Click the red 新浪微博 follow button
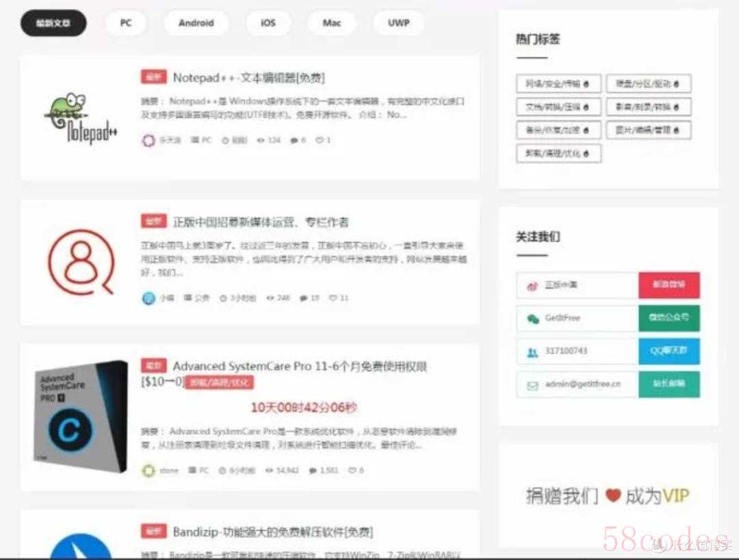This screenshot has width=739, height=560. coord(669,285)
